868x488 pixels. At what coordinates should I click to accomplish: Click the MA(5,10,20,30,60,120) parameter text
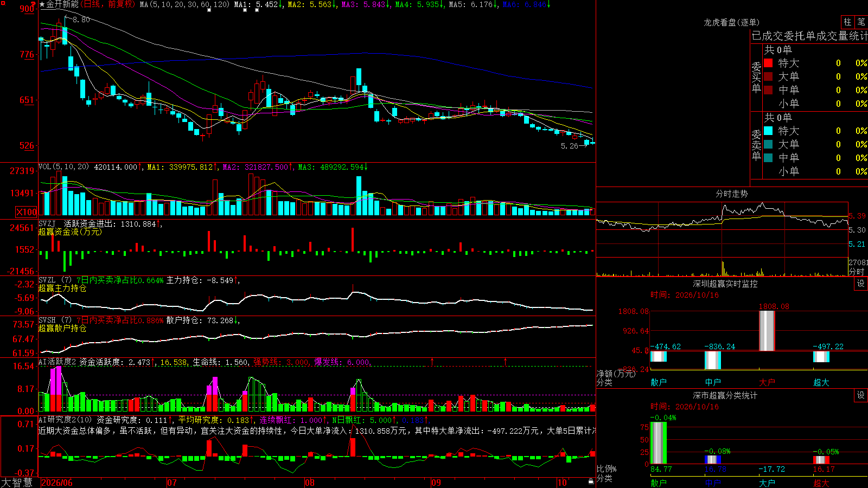(184, 4)
